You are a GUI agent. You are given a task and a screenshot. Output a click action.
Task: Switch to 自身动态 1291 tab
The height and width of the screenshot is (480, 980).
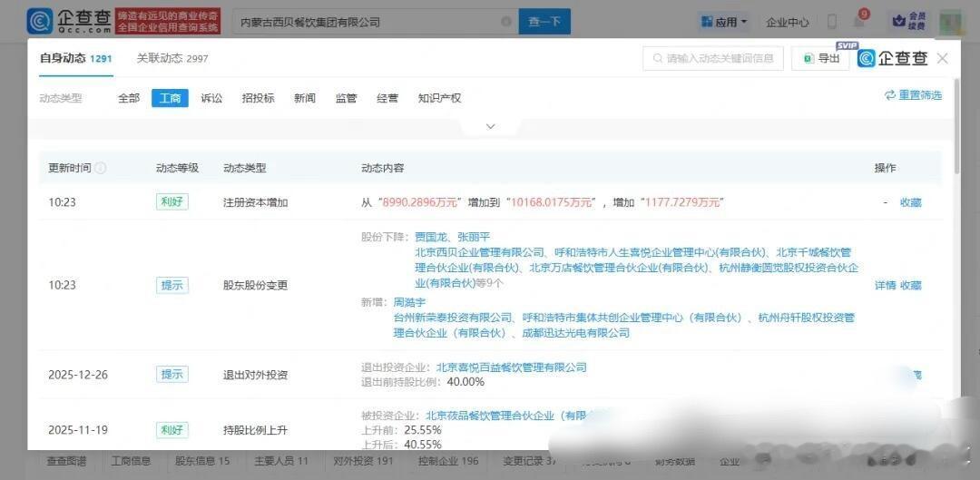75,59
